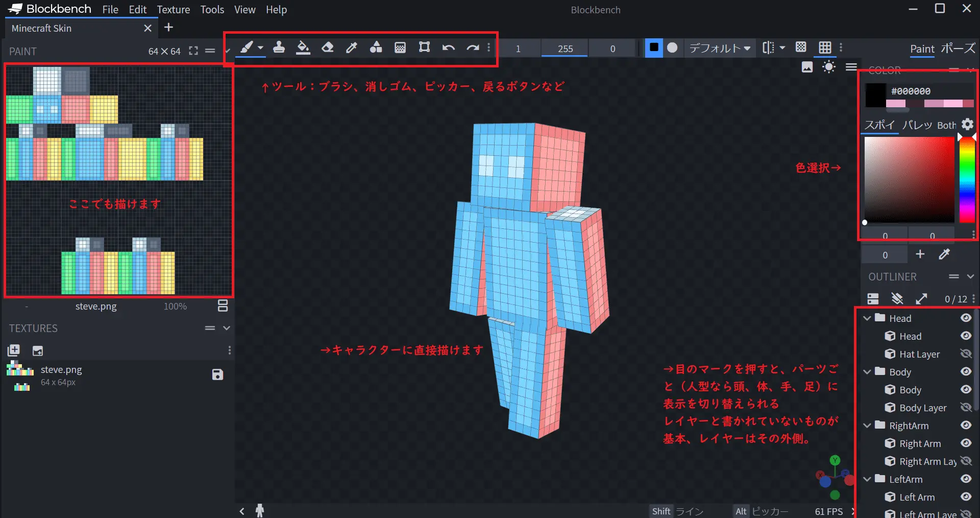Click the Undo arrow in toolbar
This screenshot has height=518, width=980.
448,48
